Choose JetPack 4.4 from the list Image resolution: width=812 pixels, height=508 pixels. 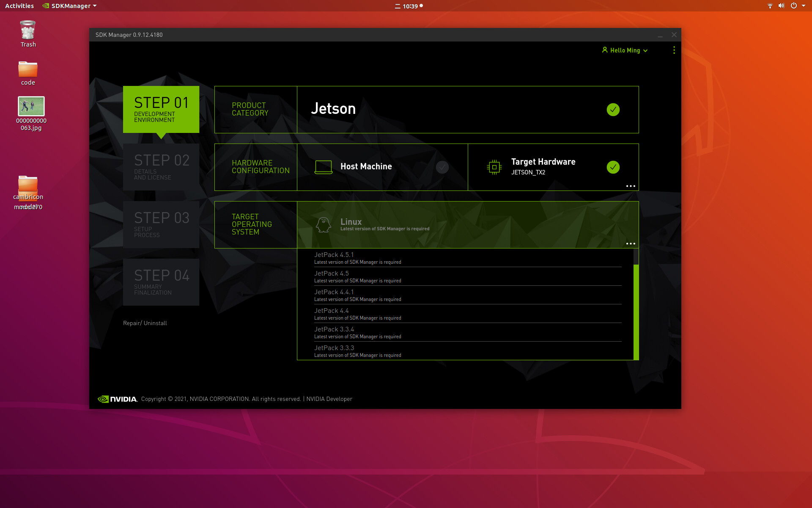click(468, 314)
